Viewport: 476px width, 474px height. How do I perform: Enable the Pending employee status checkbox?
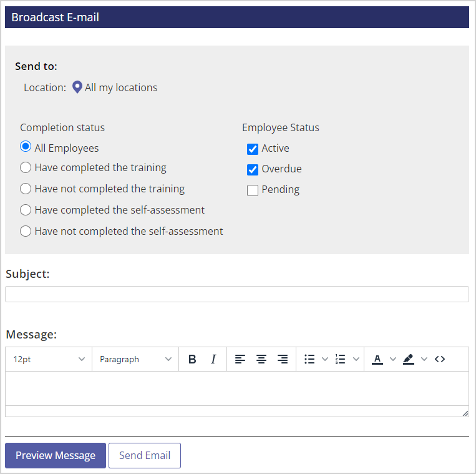click(253, 190)
